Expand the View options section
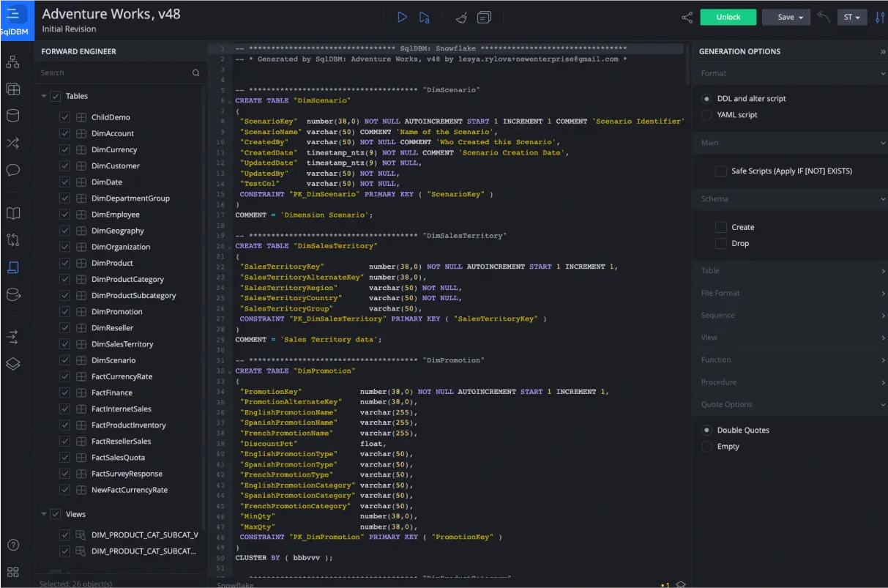Image resolution: width=888 pixels, height=588 pixels. coord(790,338)
